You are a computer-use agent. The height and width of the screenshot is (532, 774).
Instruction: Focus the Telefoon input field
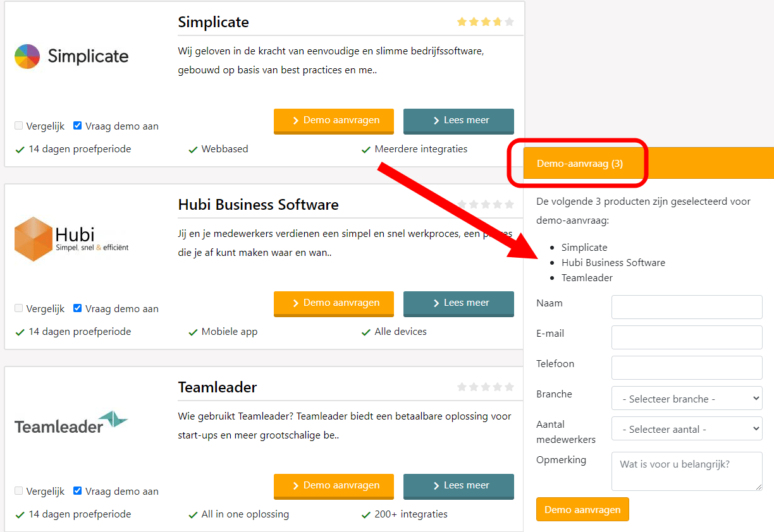pyautogui.click(x=687, y=368)
